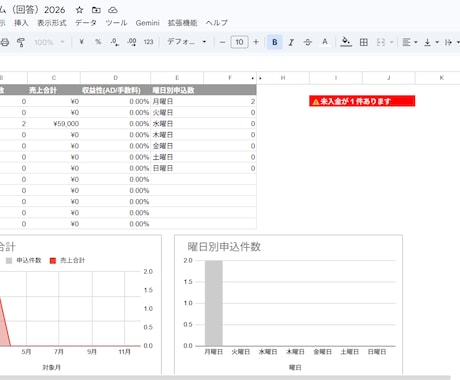
Task: Select column K header
Action: click(441, 78)
